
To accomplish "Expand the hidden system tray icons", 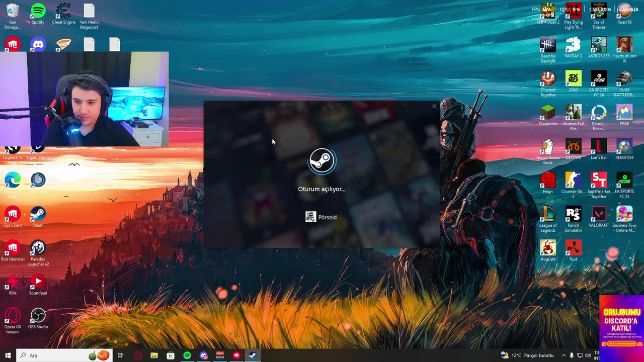I will coord(563,355).
